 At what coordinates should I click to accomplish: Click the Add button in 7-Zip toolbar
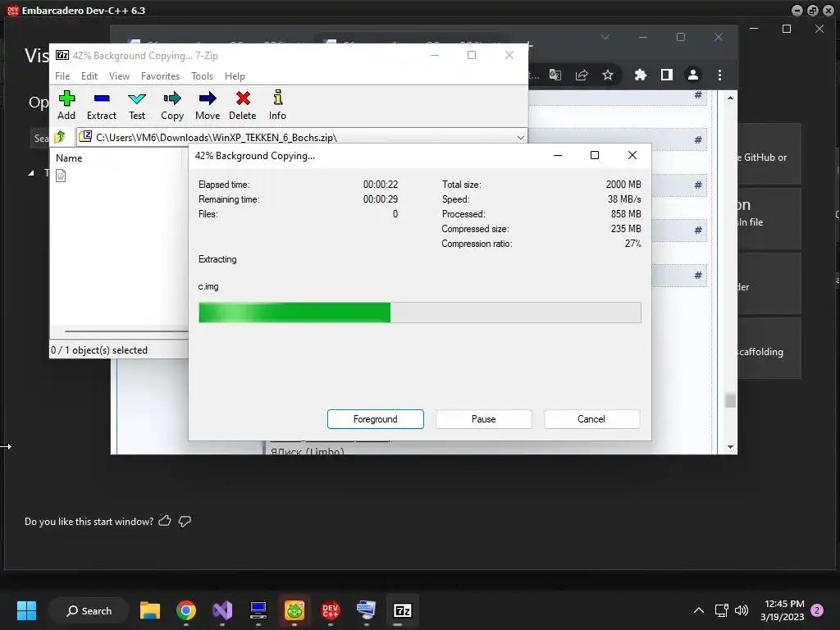point(66,105)
